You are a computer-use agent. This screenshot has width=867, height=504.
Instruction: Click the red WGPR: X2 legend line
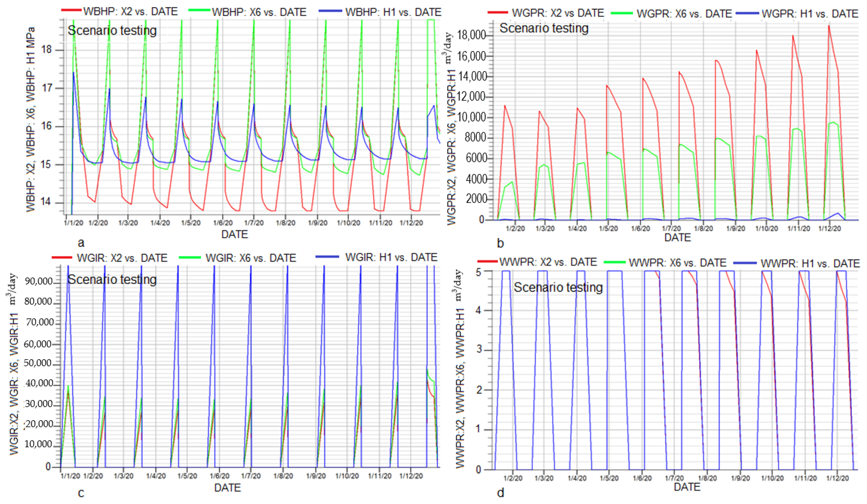498,12
